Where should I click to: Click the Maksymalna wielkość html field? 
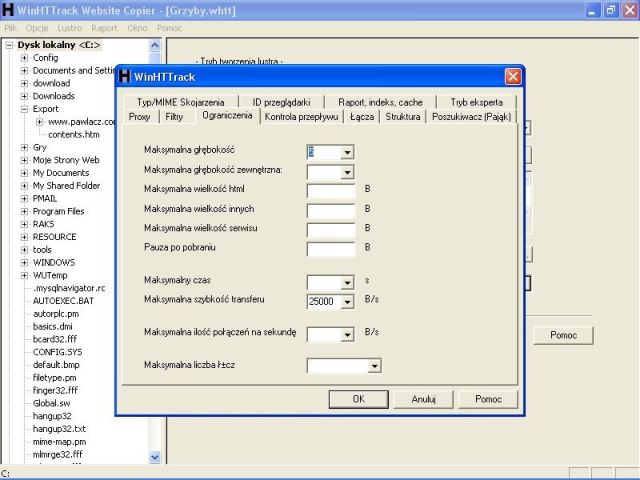click(331, 190)
